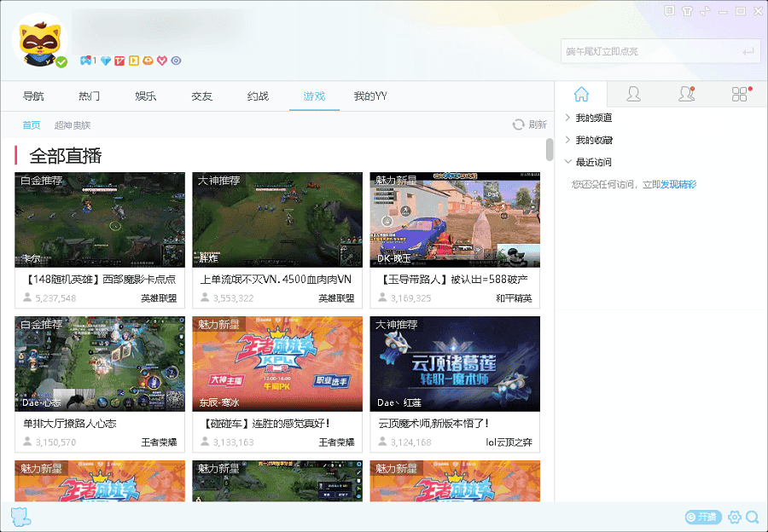The width and height of the screenshot is (768, 532).
Task: Click the refresh arrows icon beside 刷新
Action: [x=518, y=124]
